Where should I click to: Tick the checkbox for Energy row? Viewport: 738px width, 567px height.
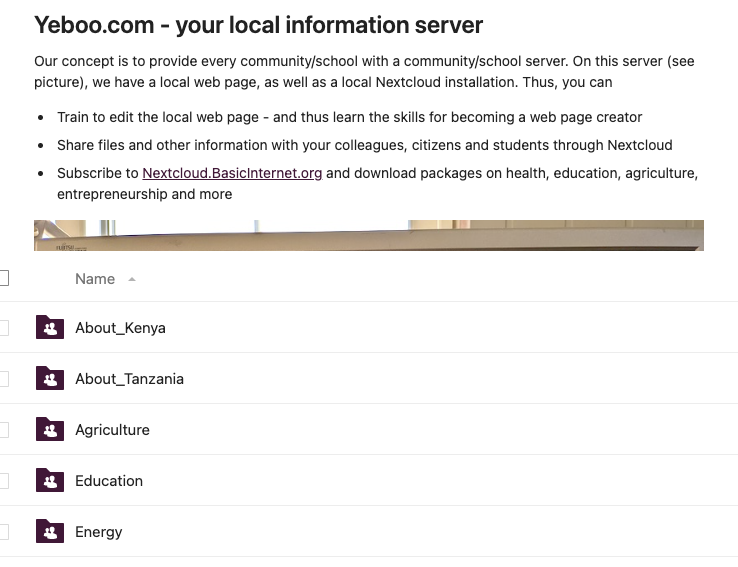[x=3, y=532]
